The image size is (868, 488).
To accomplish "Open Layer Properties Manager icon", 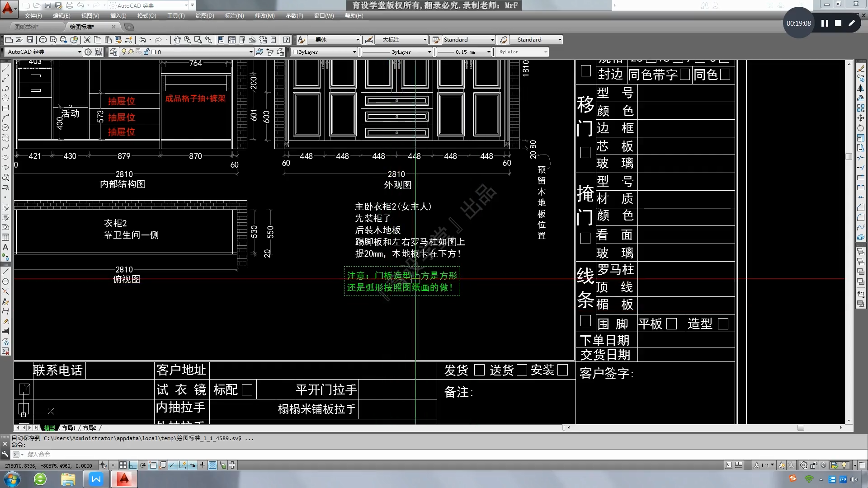I will (x=113, y=52).
